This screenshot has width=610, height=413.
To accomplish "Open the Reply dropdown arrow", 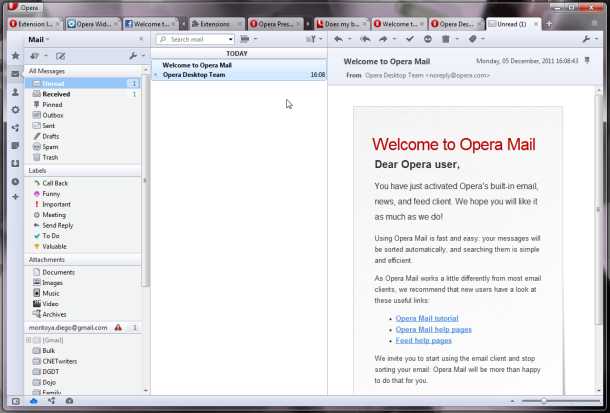I will [349, 39].
